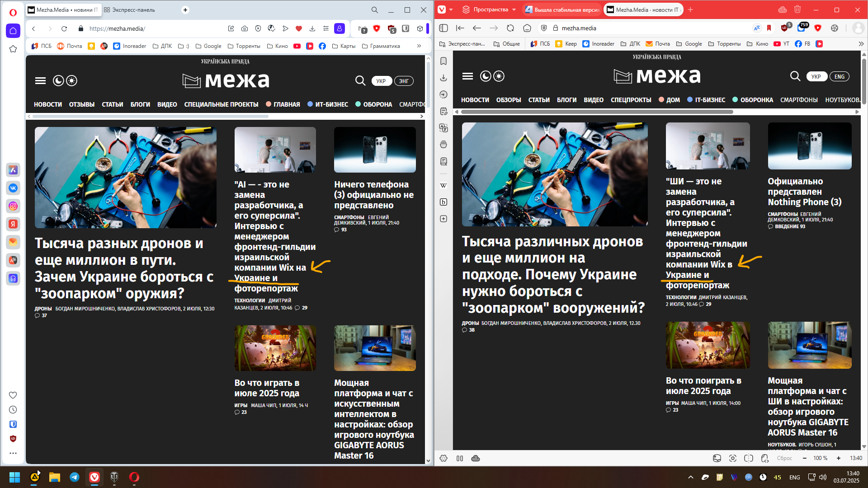Click translate page icon in Vivaldi address bar

(756, 28)
